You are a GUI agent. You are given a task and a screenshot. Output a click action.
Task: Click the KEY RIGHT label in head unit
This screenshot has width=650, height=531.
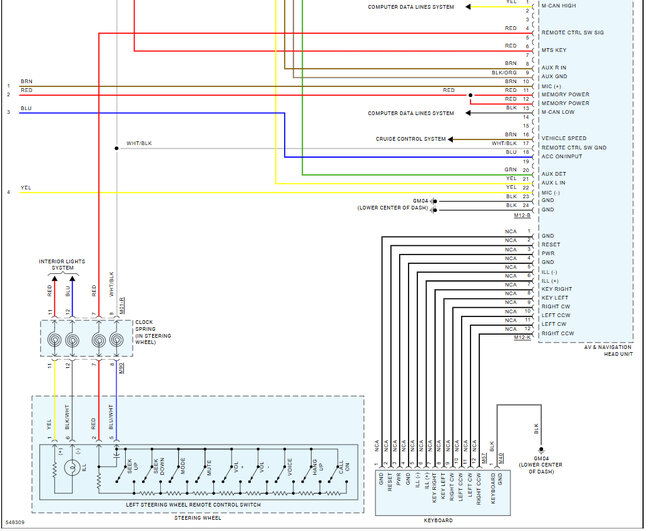point(557,289)
